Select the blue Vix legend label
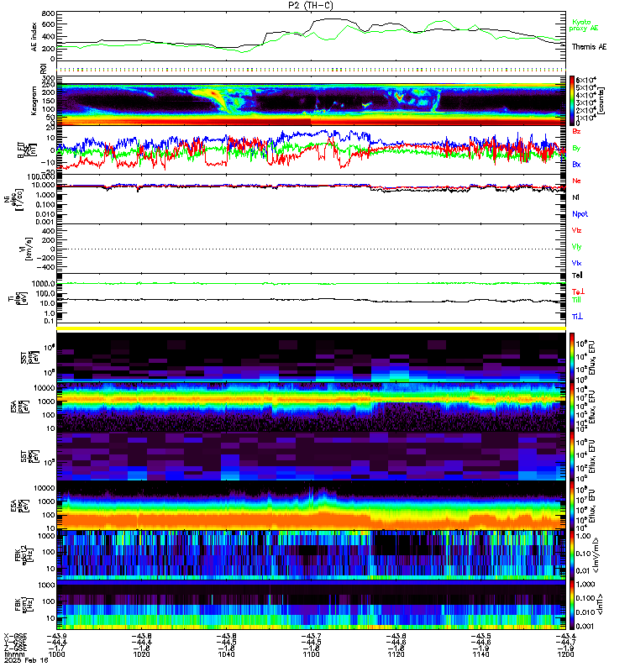Screen dimensions: 630x672 coord(576,263)
